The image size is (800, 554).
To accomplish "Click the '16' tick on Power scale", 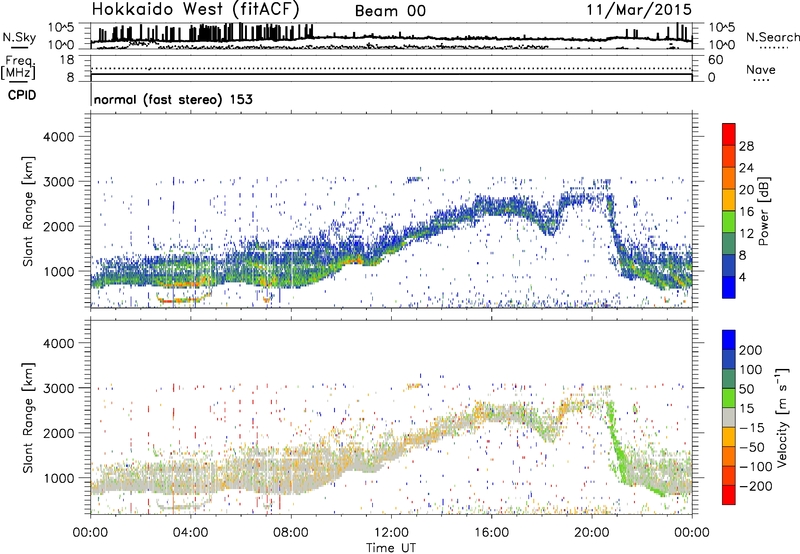I will tap(746, 212).
